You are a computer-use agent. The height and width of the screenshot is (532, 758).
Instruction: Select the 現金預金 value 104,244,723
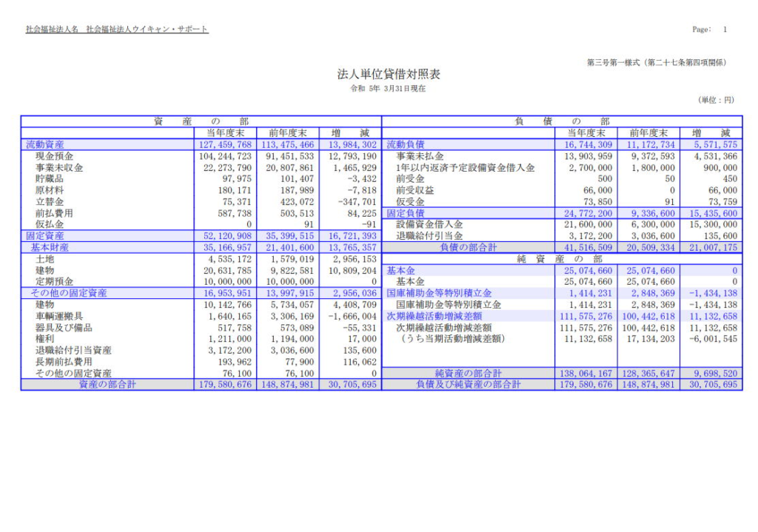[x=225, y=157]
